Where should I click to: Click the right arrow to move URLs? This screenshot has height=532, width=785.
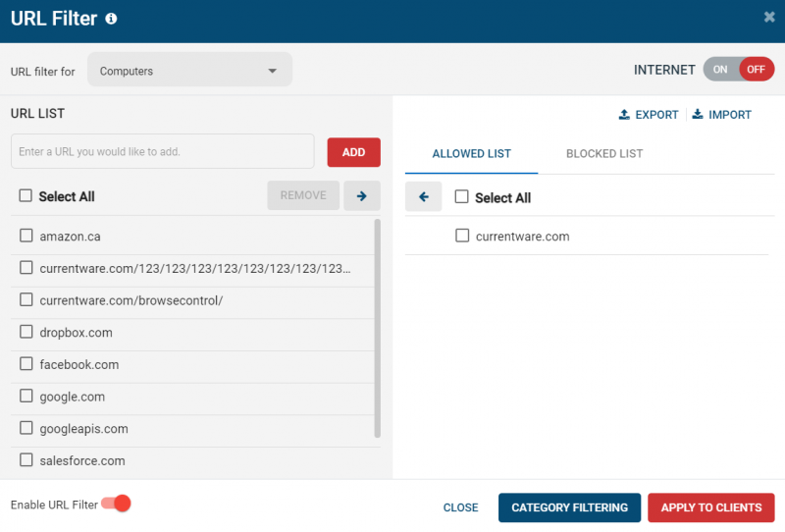(x=361, y=196)
